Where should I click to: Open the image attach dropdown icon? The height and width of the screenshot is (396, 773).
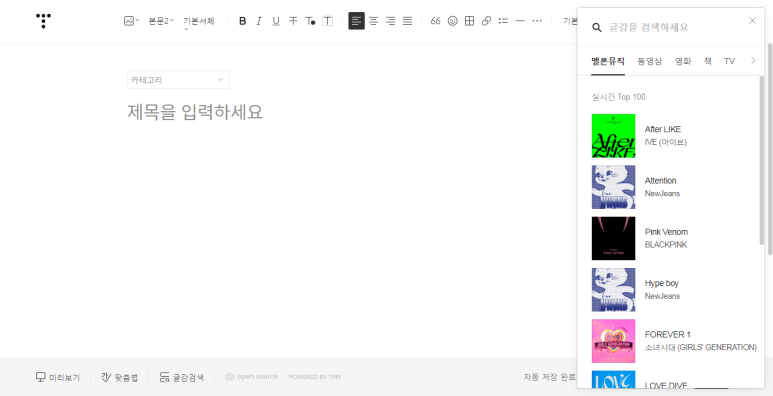point(132,21)
